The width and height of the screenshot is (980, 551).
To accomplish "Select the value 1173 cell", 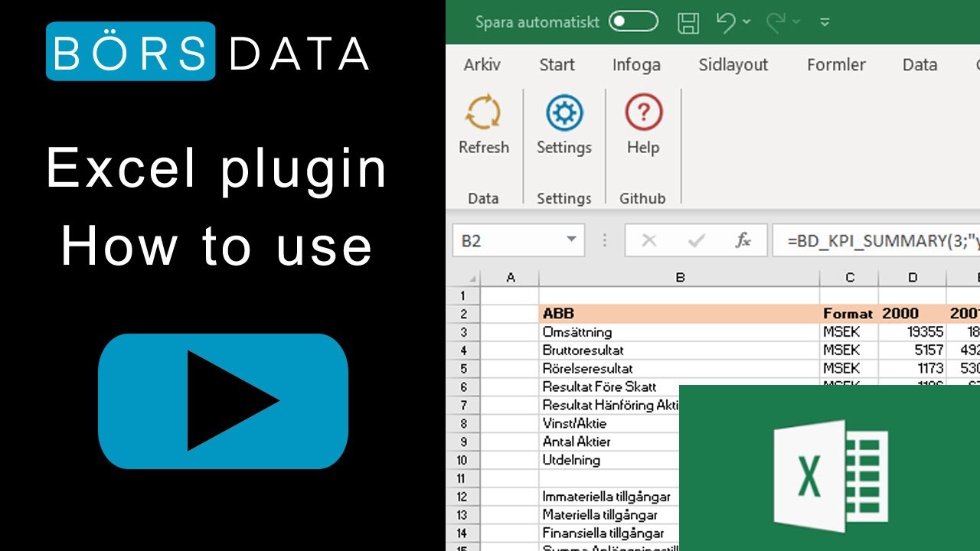I will (913, 369).
